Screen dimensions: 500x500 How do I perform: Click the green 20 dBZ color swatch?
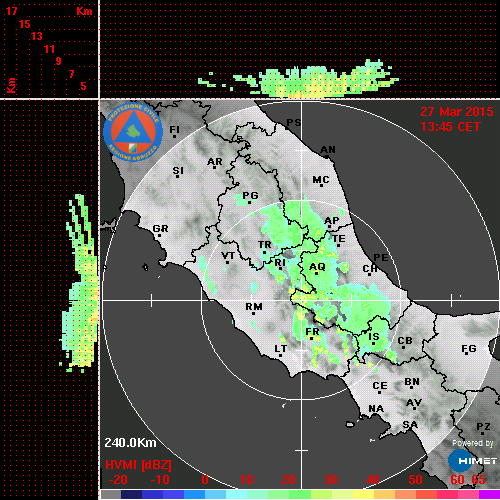[x=279, y=494]
